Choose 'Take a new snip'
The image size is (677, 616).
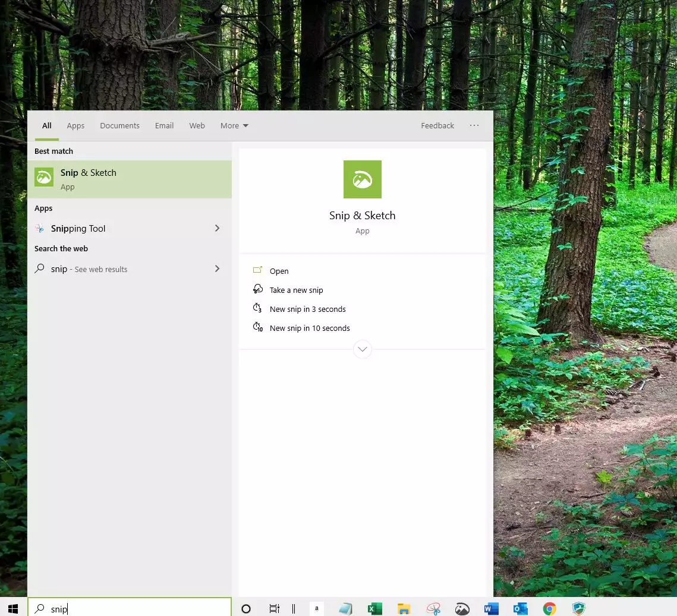click(296, 290)
